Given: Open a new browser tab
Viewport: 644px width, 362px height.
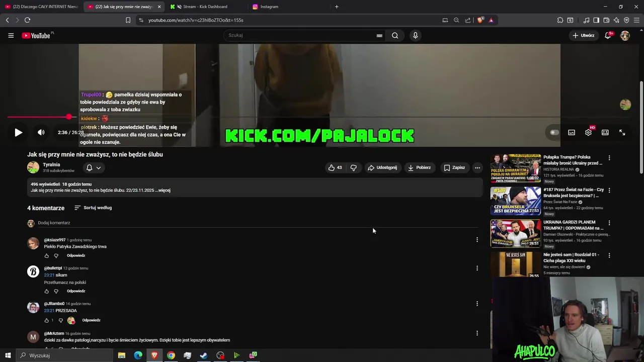Looking at the screenshot, I should click(337, 7).
